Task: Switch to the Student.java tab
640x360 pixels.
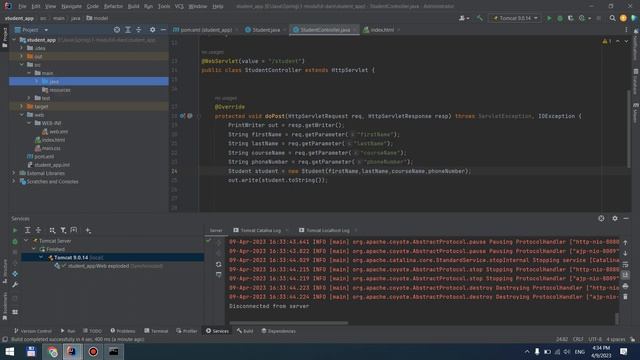Action: pyautogui.click(x=266, y=30)
